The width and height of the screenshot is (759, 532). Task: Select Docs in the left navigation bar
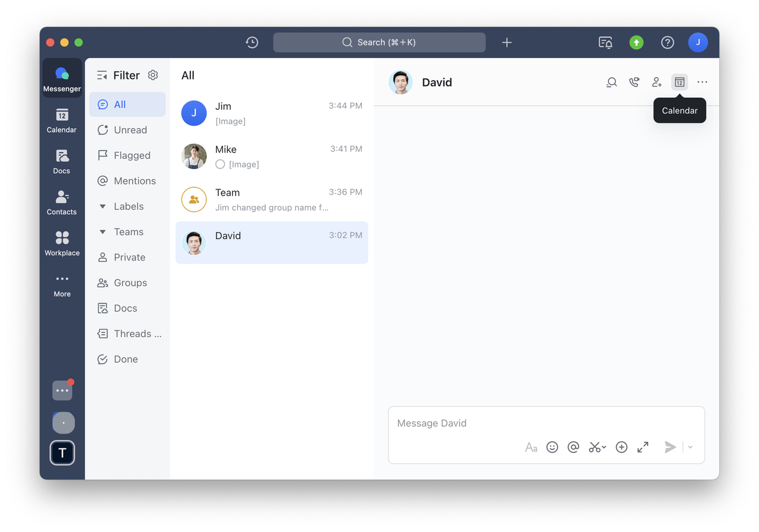(62, 162)
